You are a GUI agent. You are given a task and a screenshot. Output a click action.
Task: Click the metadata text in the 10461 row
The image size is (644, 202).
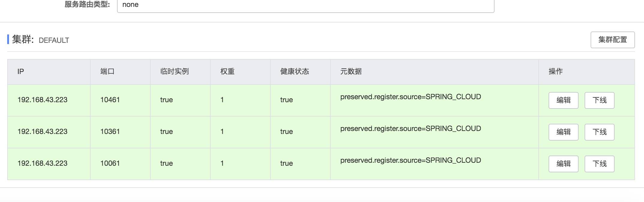(x=410, y=97)
